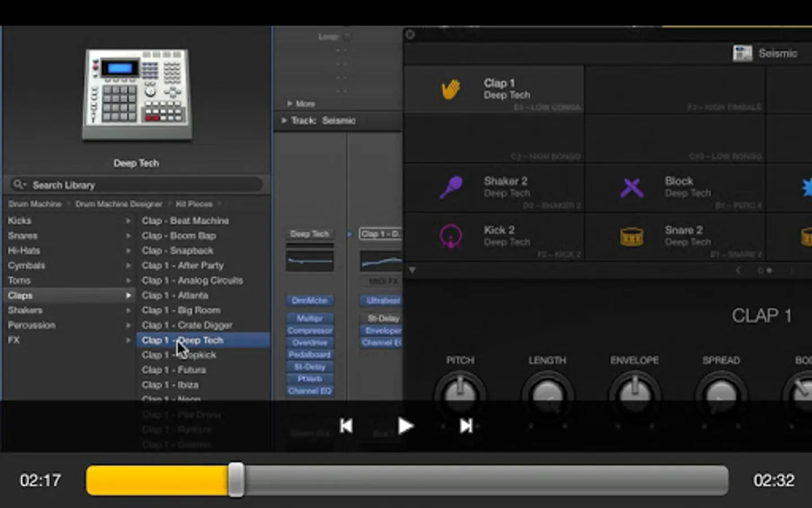Expand the Toms category arrow

[128, 281]
